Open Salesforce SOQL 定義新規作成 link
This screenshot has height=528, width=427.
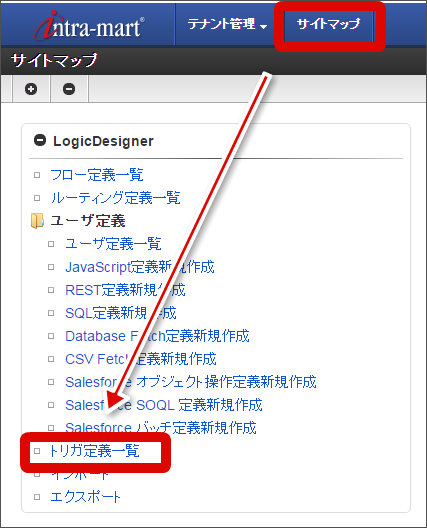[164, 405]
